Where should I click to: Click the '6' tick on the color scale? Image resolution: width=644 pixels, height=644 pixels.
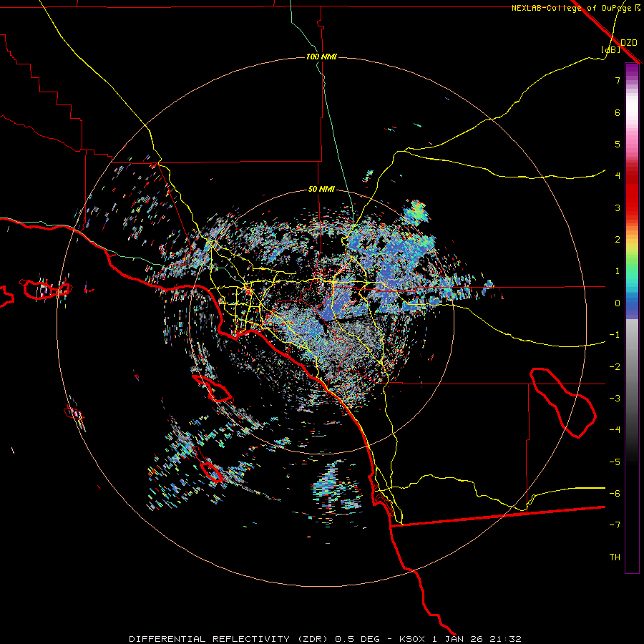pos(618,112)
